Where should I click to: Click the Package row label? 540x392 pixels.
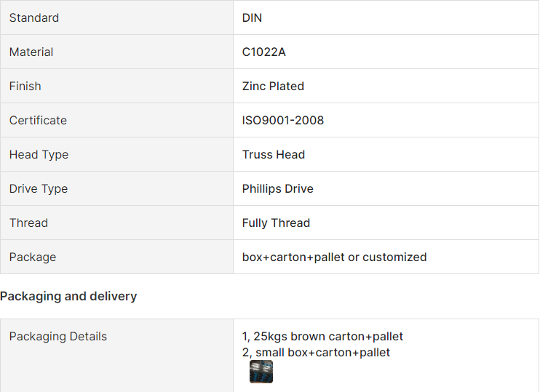[x=33, y=257]
